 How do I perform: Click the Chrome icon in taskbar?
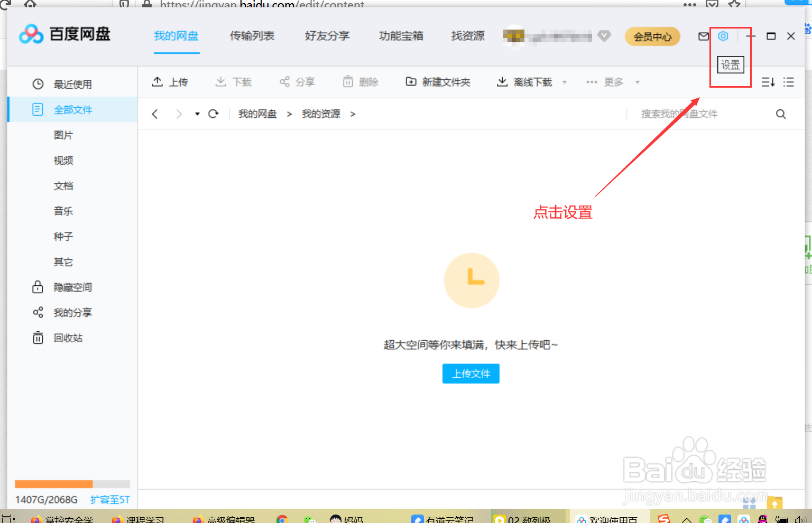(x=282, y=519)
